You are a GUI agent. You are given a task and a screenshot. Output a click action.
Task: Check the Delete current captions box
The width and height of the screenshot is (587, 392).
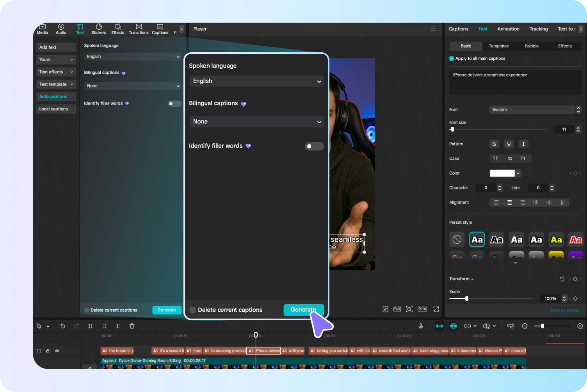tap(193, 310)
